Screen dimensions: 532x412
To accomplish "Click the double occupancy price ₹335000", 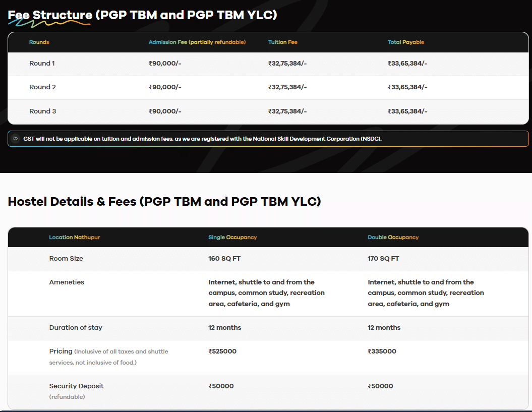I will click(382, 351).
